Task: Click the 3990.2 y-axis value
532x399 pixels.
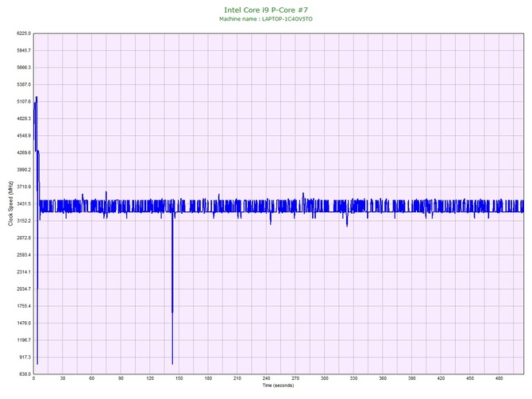Action: click(x=24, y=170)
